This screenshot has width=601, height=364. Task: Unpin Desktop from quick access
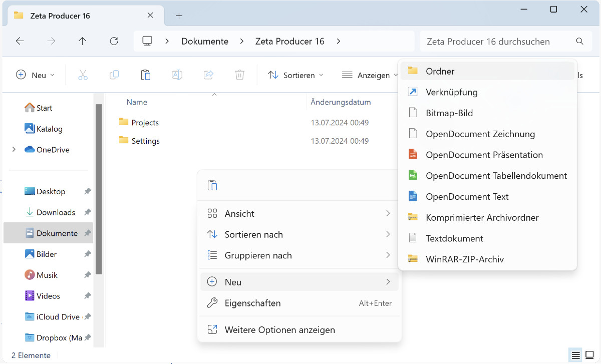point(88,191)
